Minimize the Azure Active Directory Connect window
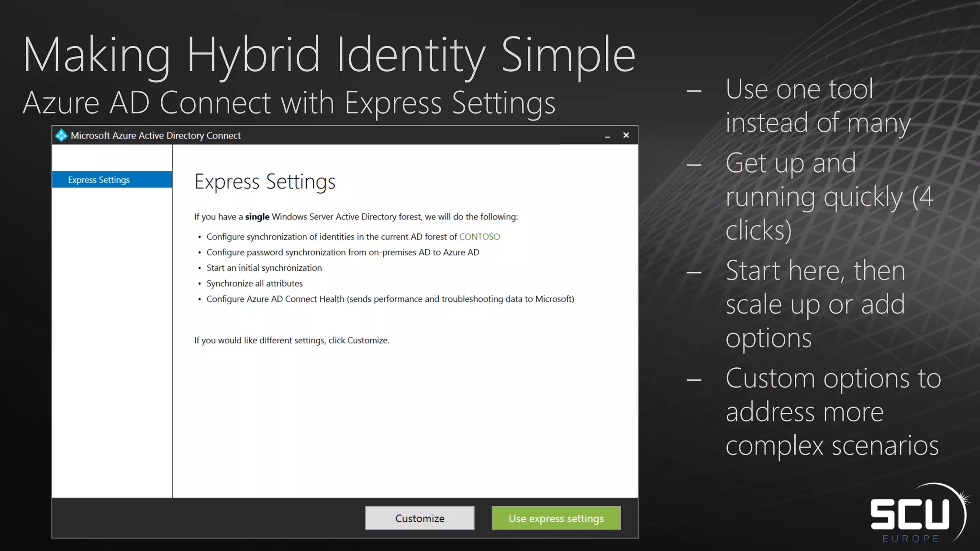Screen dimensions: 980x551 tap(607, 136)
